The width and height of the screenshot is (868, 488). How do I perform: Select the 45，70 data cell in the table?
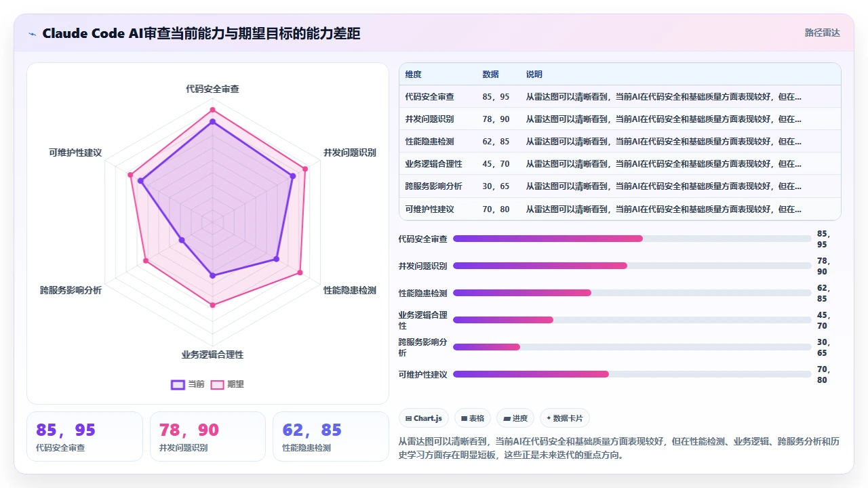[496, 164]
